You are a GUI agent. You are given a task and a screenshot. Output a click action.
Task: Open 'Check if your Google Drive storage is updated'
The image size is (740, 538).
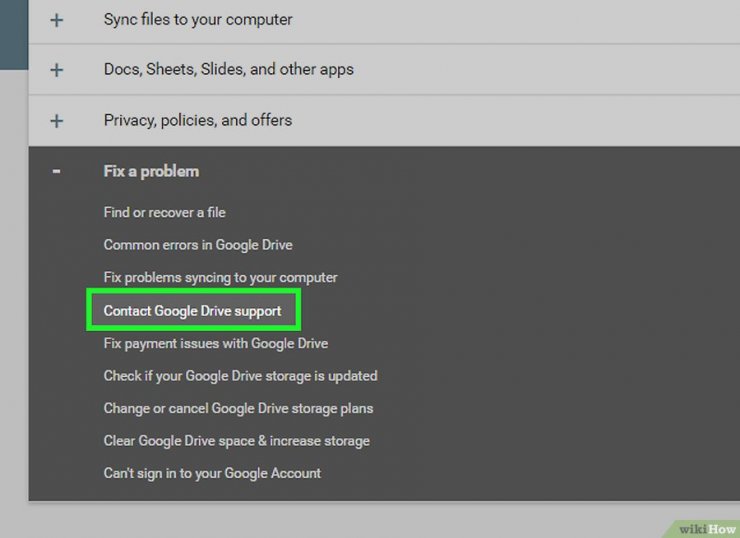tap(240, 376)
